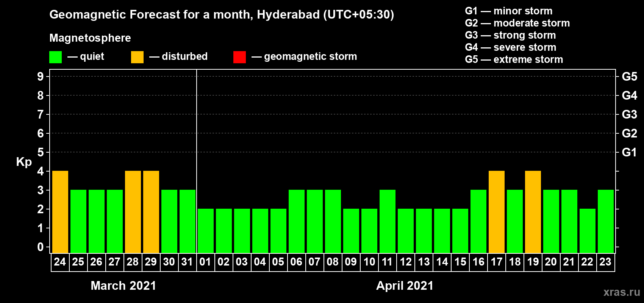Click the date label 23
Image resolution: width=644 pixels, height=303 pixels.
click(605, 262)
